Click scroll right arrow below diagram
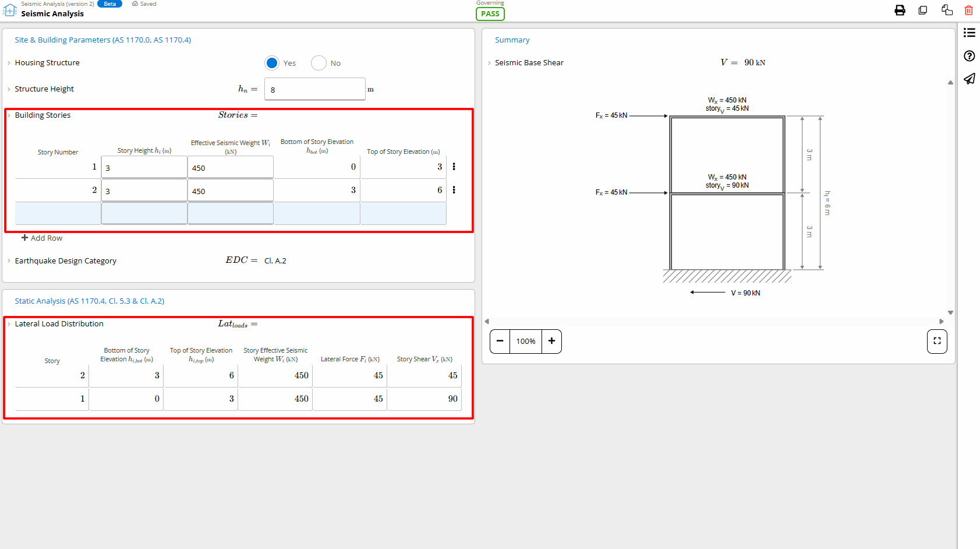The image size is (980, 549). [941, 321]
